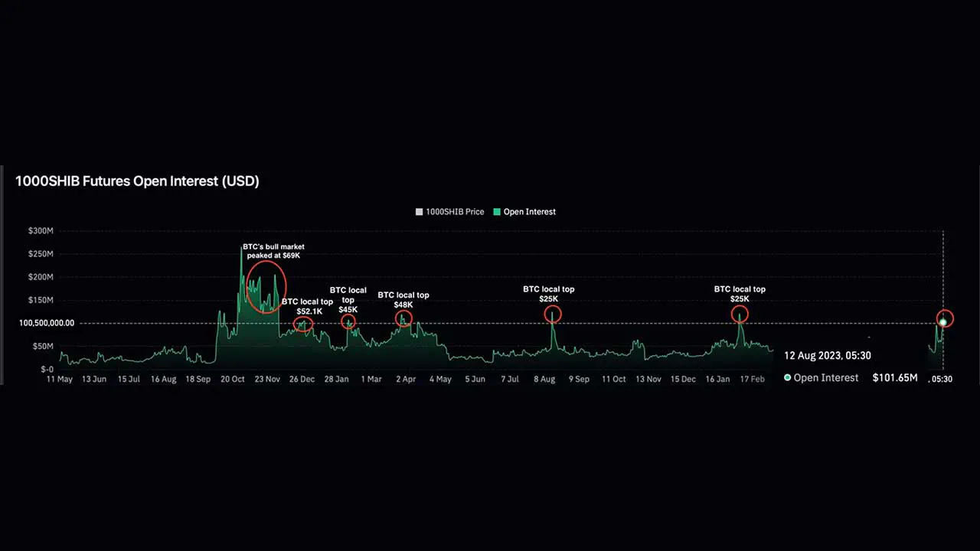Toggle the 1000SHIB Price legend series

[x=450, y=211]
